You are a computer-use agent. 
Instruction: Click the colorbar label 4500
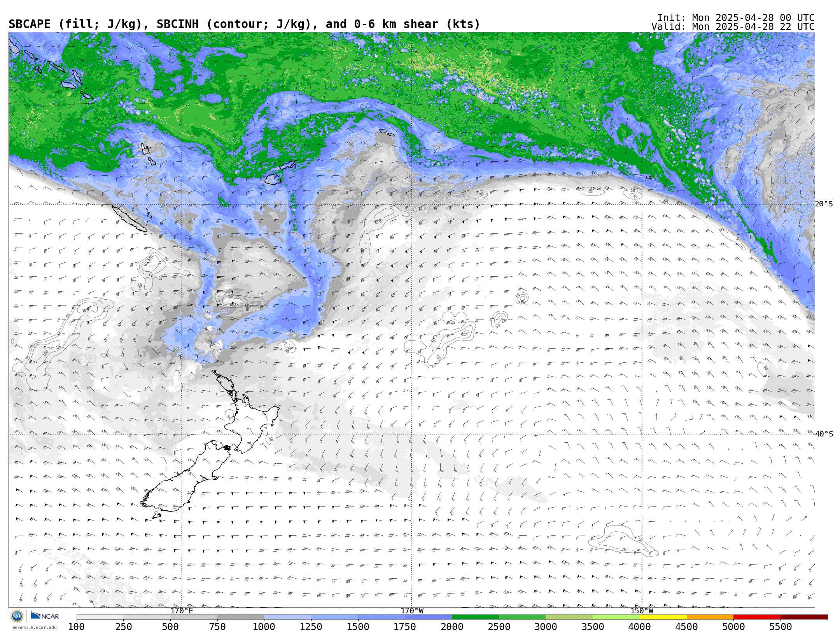point(687,627)
